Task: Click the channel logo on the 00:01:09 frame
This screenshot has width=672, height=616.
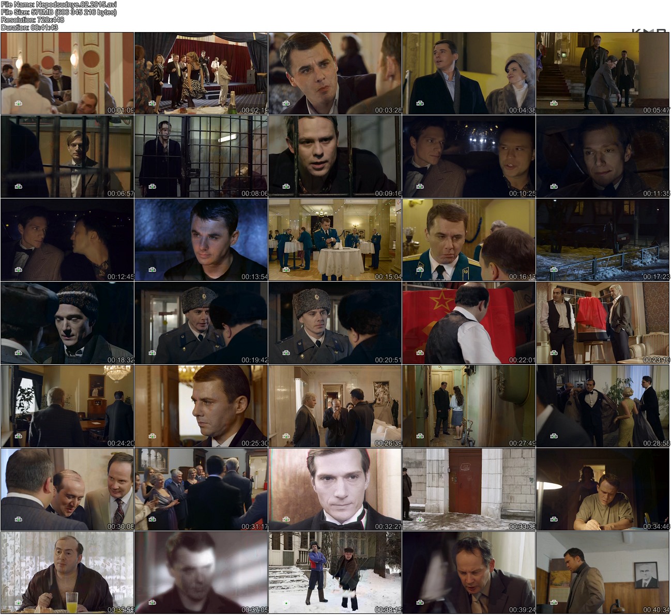Action: click(19, 103)
